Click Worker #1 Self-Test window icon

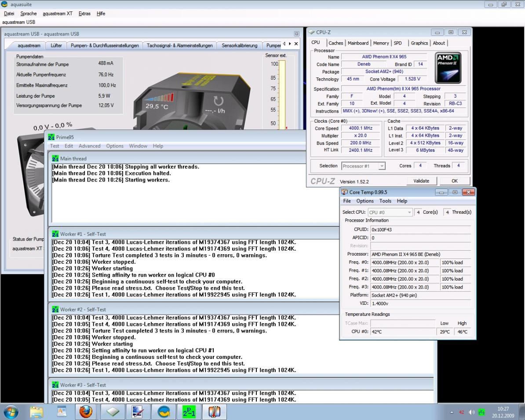[55, 234]
